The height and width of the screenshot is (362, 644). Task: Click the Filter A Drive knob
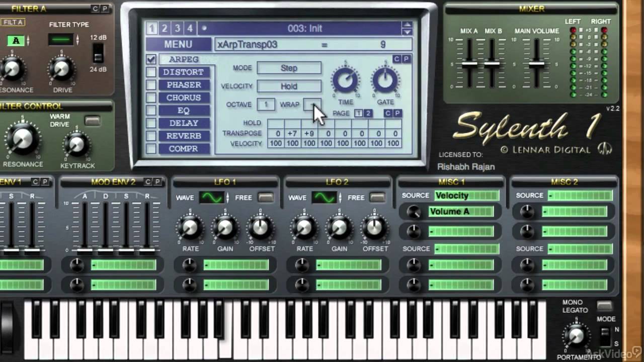tap(61, 69)
